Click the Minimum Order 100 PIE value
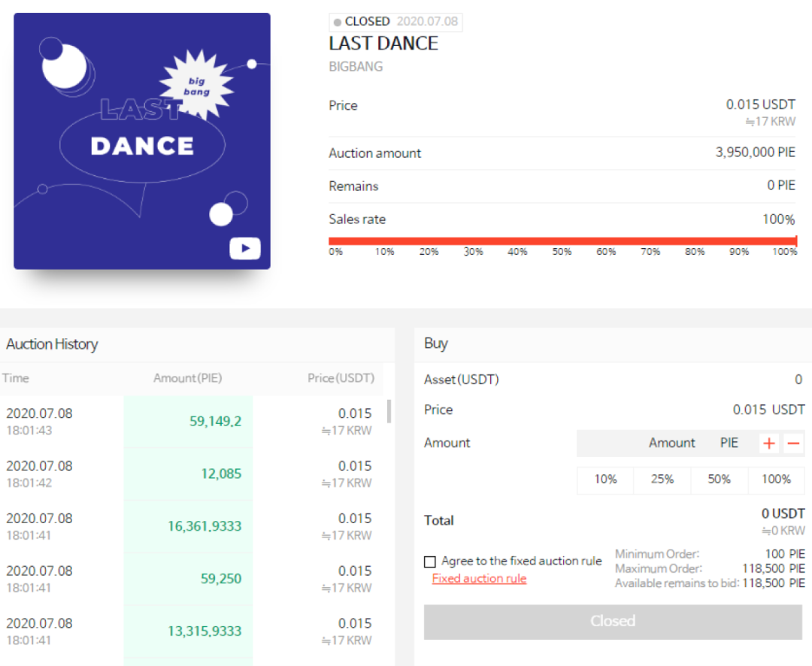This screenshot has width=812, height=666. click(784, 554)
